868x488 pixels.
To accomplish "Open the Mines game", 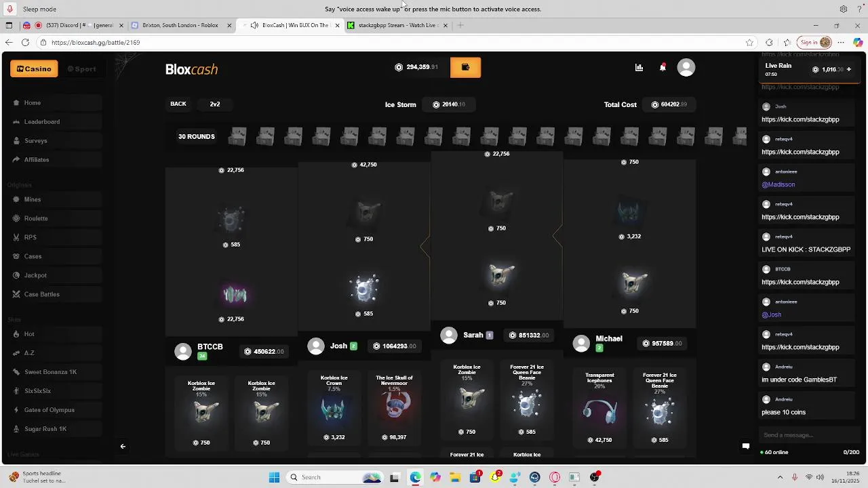I will pyautogui.click(x=56, y=199).
